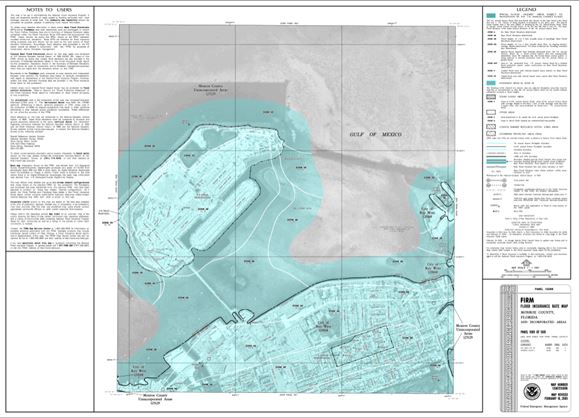
Task: Click Monroe County label below the map
Action: pos(155,399)
